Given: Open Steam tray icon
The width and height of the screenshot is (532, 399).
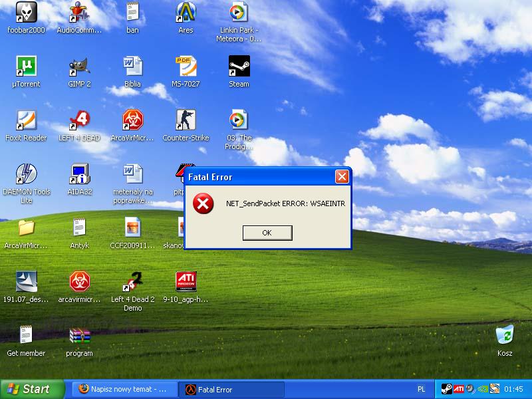Looking at the screenshot, I should [446, 389].
